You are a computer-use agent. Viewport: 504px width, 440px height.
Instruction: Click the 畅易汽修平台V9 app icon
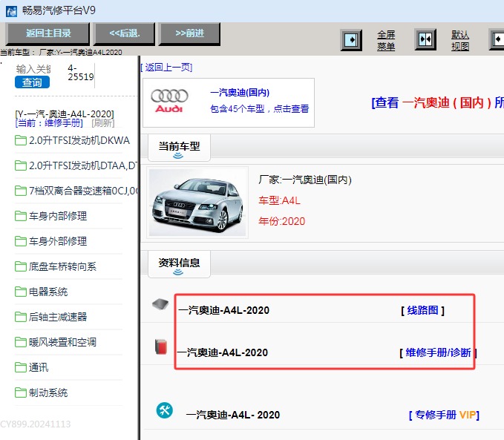tap(12, 12)
